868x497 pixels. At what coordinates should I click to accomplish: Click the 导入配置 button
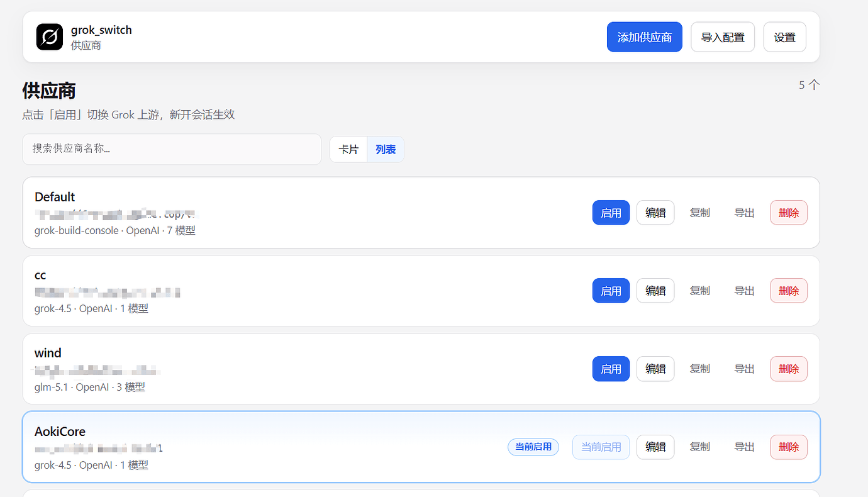(x=723, y=37)
